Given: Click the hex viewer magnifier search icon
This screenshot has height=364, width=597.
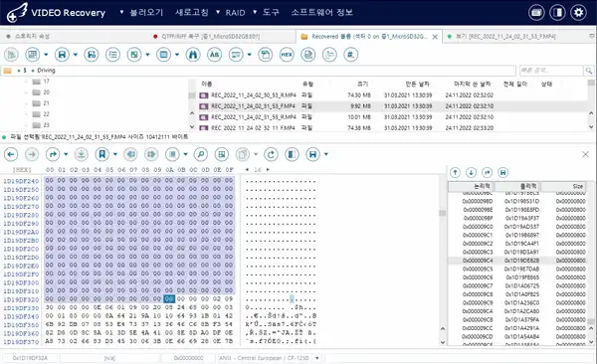Looking at the screenshot, I should [x=201, y=154].
